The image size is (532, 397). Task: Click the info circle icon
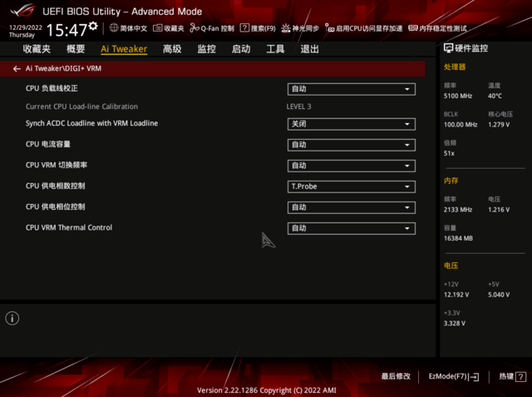[x=12, y=318]
